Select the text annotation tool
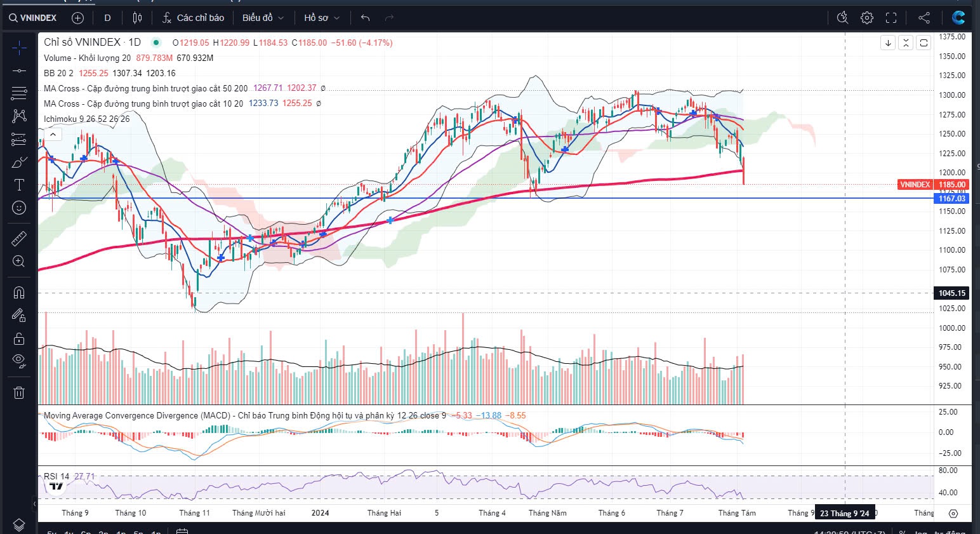This screenshot has width=980, height=534. (19, 185)
